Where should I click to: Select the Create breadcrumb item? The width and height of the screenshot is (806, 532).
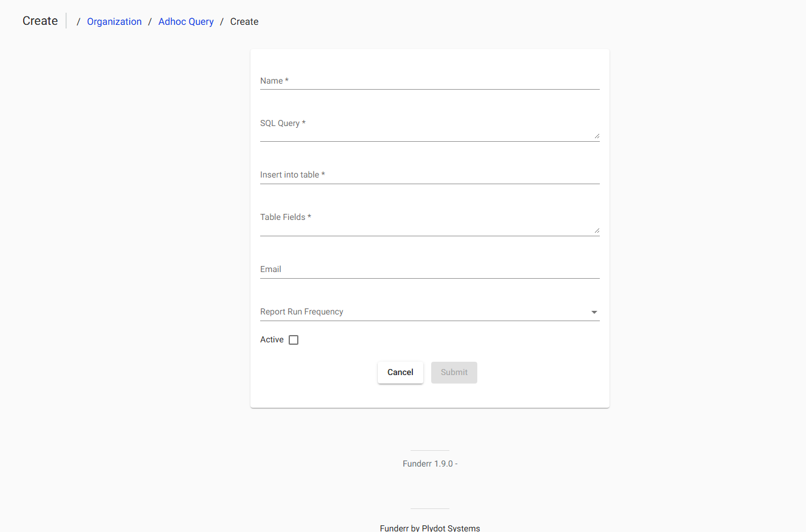pos(244,21)
